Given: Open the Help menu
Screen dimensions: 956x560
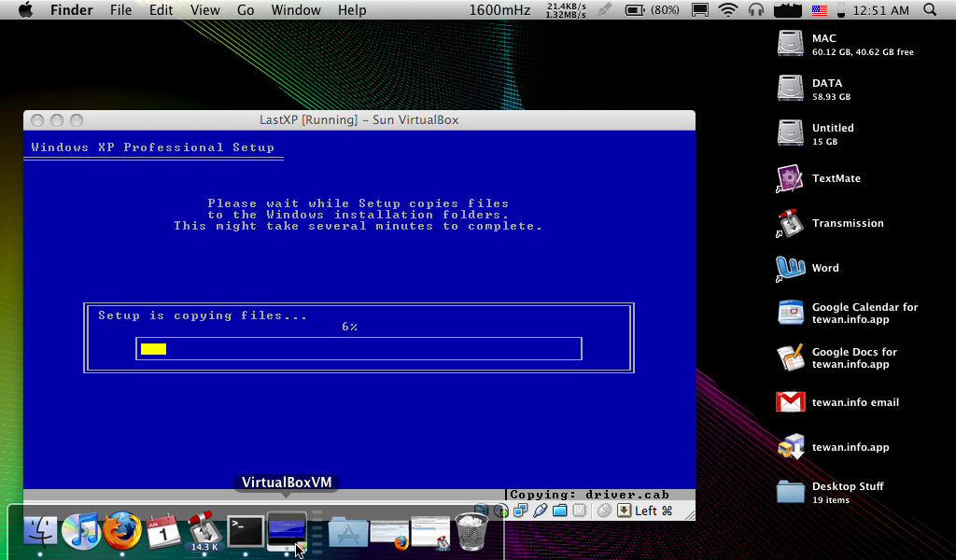Looking at the screenshot, I should click(x=352, y=9).
